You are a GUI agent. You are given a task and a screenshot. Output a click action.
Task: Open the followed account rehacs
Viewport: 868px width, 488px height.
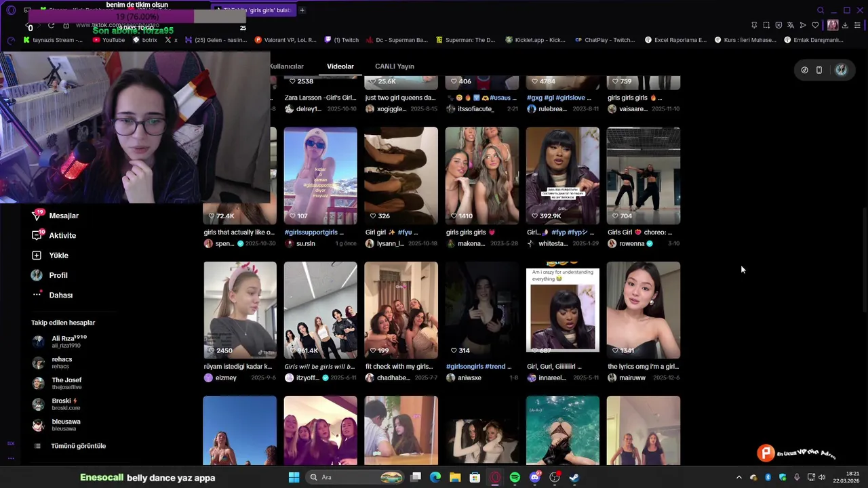53,363
